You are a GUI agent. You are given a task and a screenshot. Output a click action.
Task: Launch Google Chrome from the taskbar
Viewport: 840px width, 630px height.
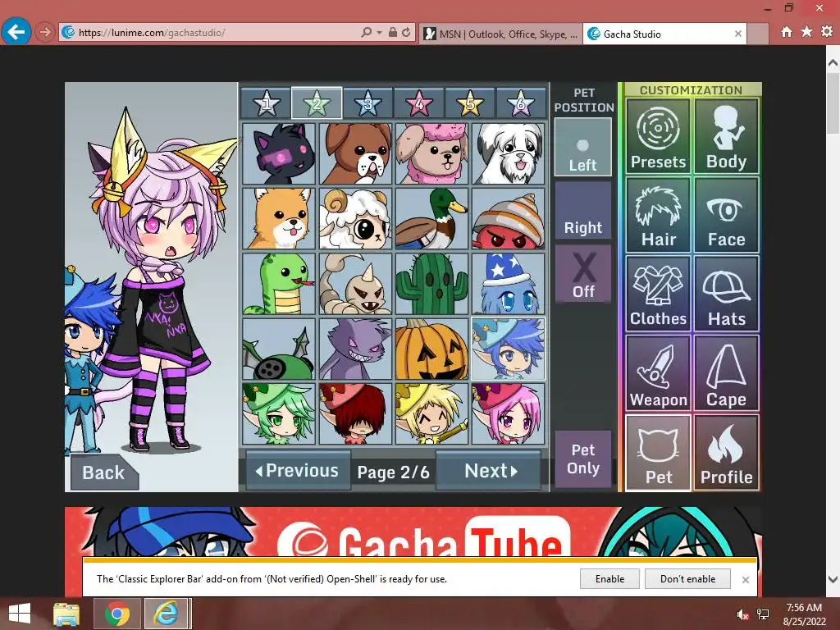coord(117,614)
